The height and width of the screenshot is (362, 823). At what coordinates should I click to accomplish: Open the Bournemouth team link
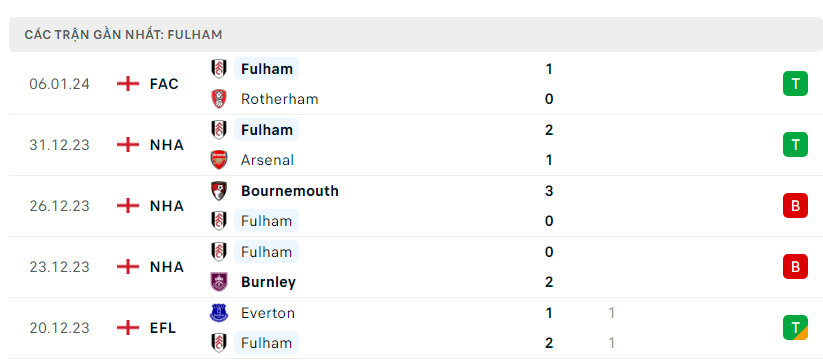(290, 190)
